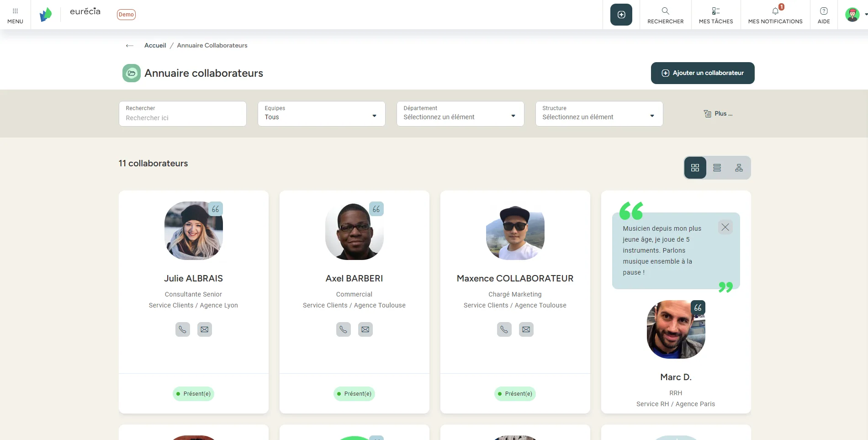Open Mes Notifications bell

point(775,15)
